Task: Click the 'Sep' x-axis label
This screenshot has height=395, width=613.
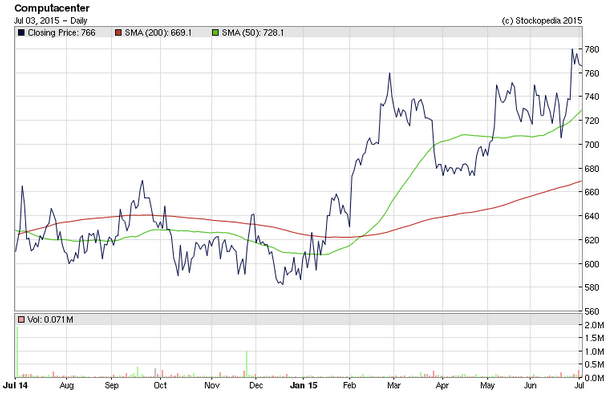Action: (111, 386)
